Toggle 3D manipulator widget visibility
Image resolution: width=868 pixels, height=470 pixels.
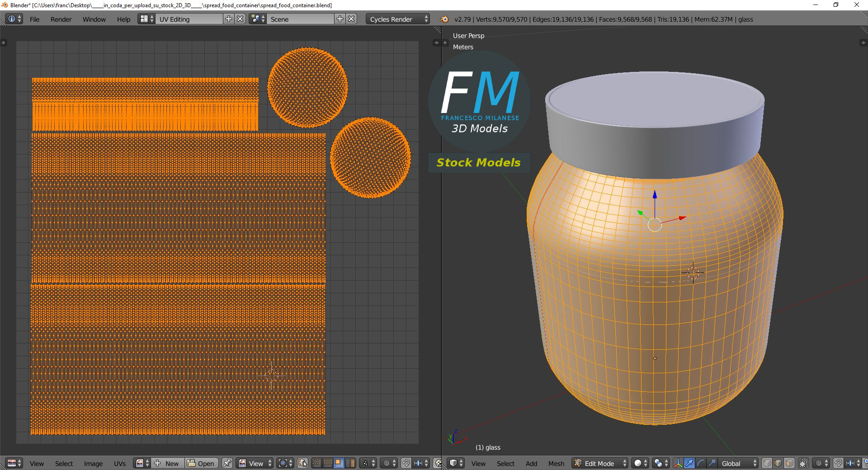click(678, 463)
